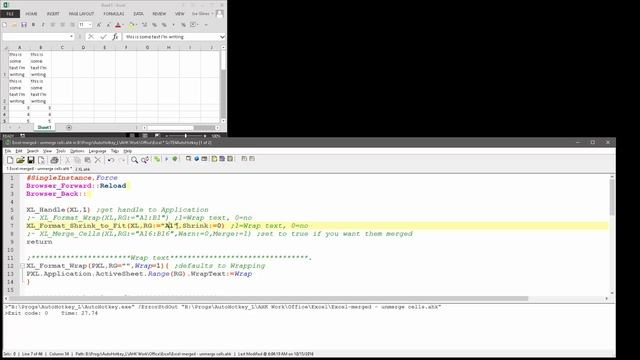Open Search menu in SciTE editor
The height and width of the screenshot is (360, 640).
tap(32, 151)
